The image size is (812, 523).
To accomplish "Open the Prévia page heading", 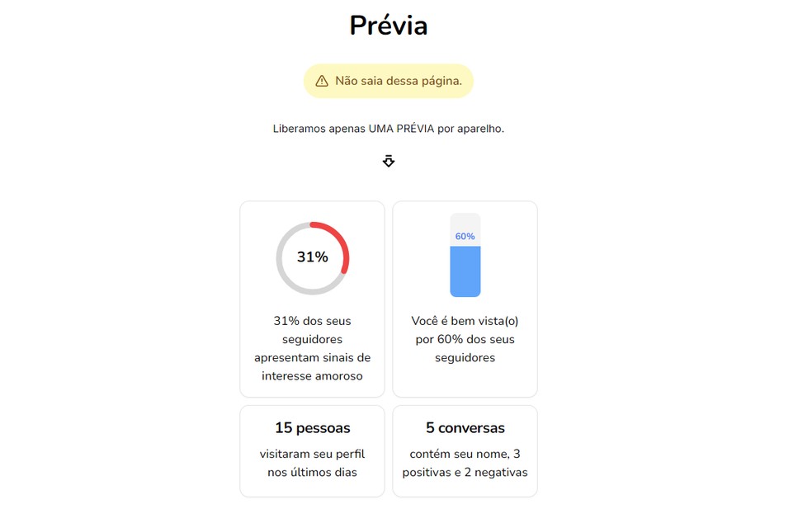I will (388, 26).
